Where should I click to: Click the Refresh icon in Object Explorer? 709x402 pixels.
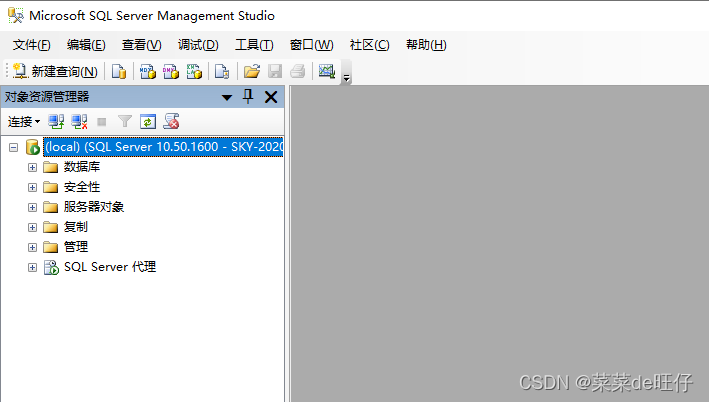(148, 122)
